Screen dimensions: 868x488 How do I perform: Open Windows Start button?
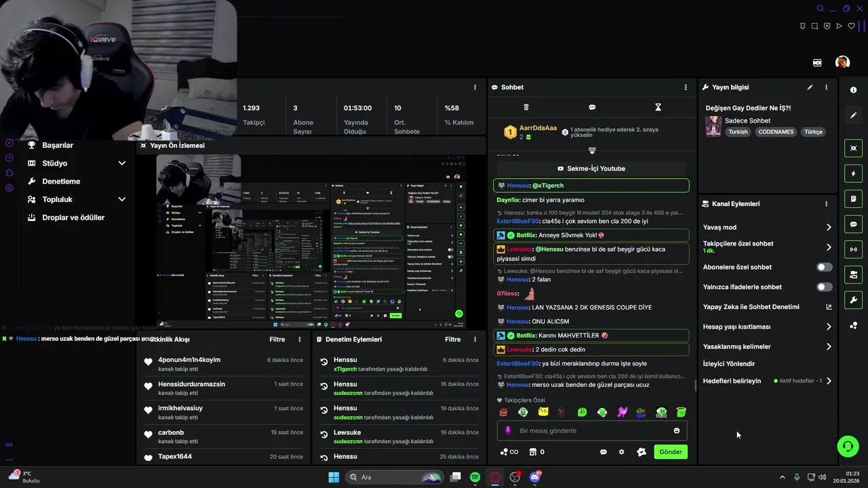point(334,477)
